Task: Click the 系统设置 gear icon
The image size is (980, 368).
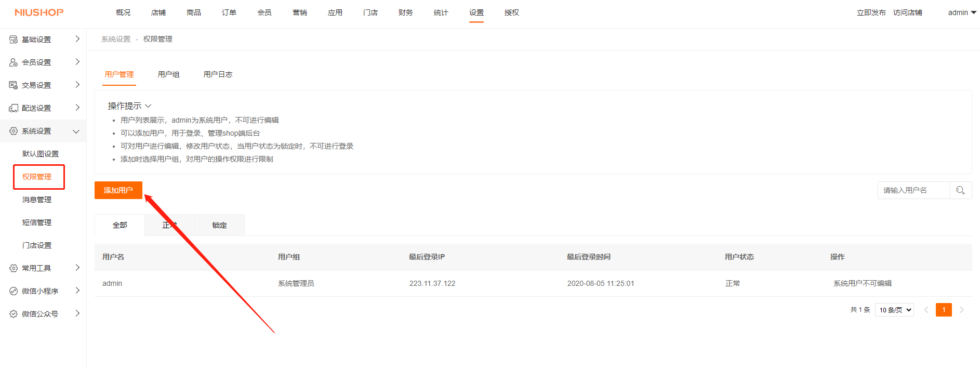Action: point(14,131)
